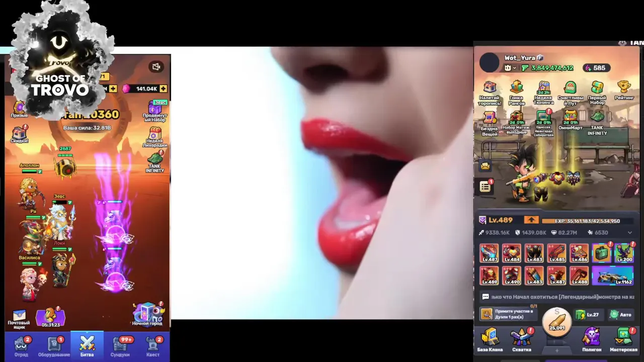Screen dimensions: 644x362
Task: Open the Призыв summon icon
Action: [19, 109]
